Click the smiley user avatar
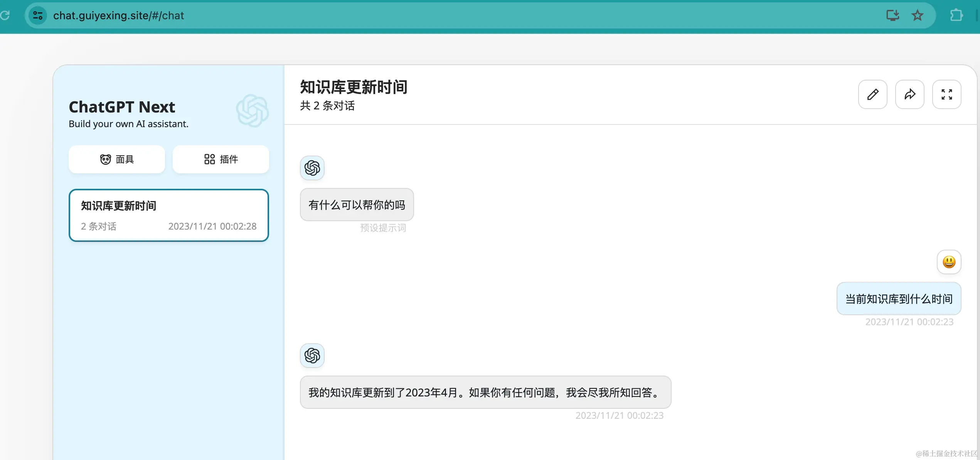The height and width of the screenshot is (460, 980). tap(949, 262)
